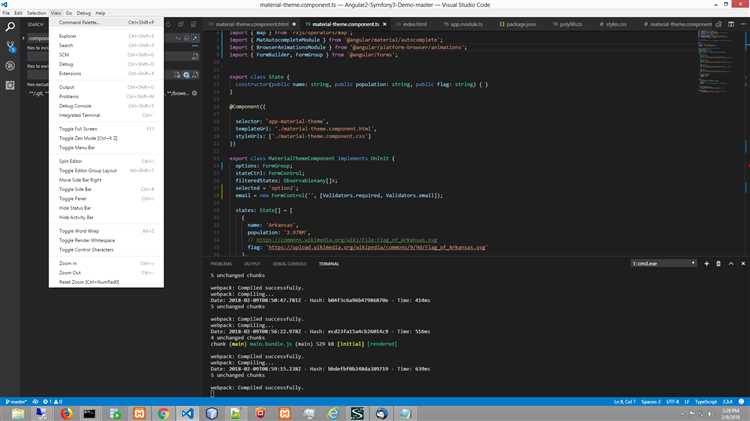Open Source Control view in activity bar
Screen dimensions: 750x421
click(10, 46)
